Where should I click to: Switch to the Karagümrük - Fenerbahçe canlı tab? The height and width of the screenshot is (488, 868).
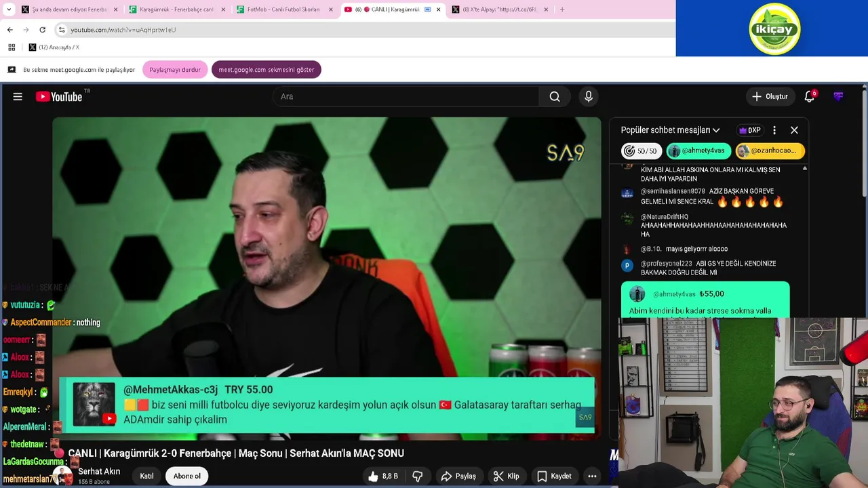click(176, 9)
